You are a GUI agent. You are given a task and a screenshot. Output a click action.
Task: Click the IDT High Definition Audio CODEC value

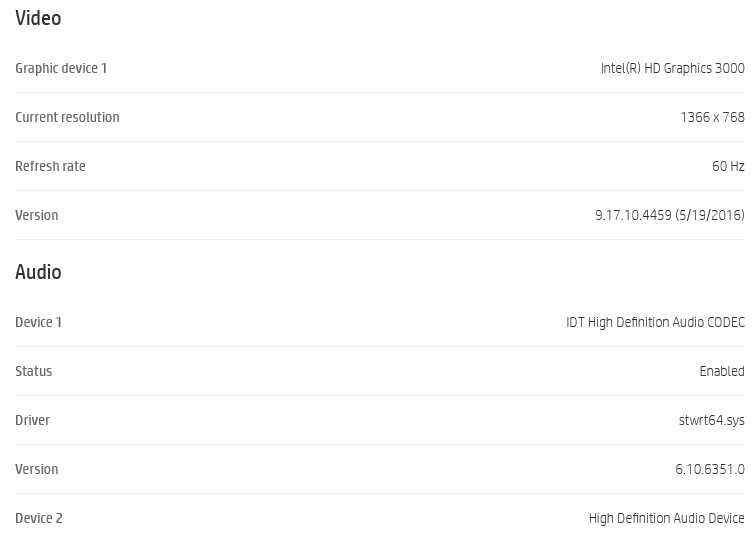tap(655, 322)
